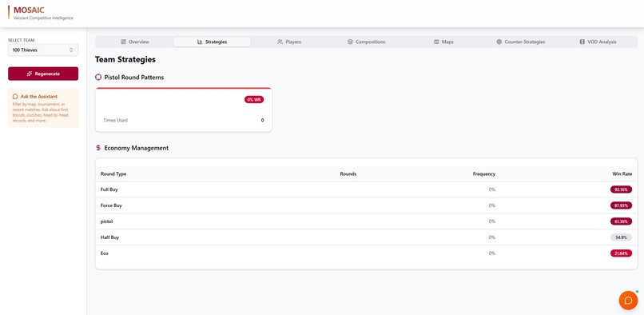This screenshot has height=315, width=644.
Task: Open the Overview tab
Action: pyautogui.click(x=135, y=42)
